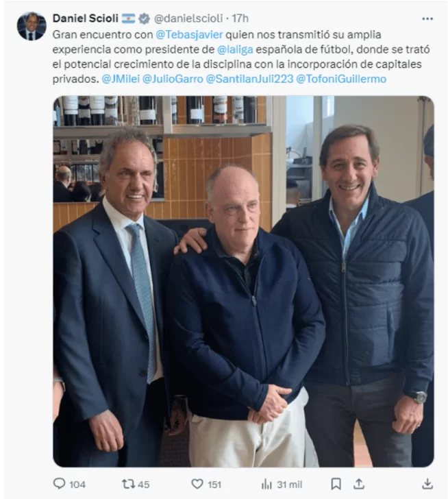The width and height of the screenshot is (448, 499).
Task: Expand the attached photo of three men
Action: click(x=243, y=281)
